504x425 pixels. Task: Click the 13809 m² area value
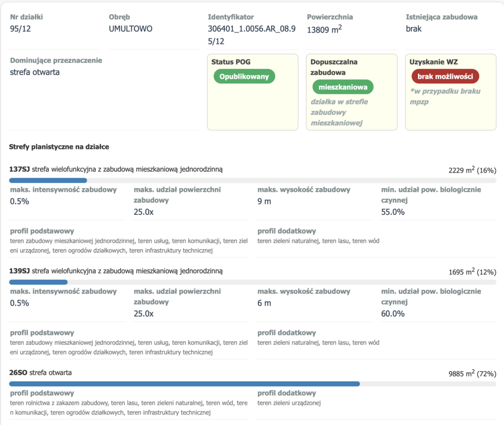pyautogui.click(x=324, y=29)
